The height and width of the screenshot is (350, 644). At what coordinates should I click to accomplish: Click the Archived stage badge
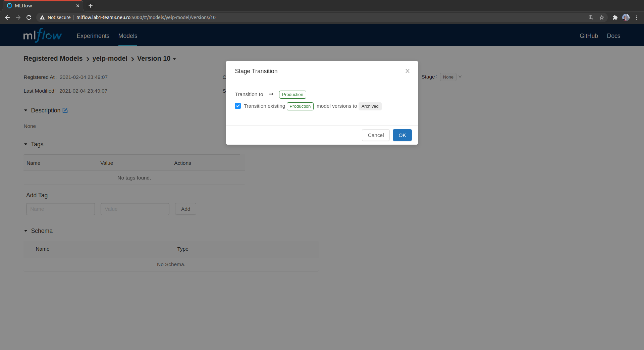[x=370, y=106]
